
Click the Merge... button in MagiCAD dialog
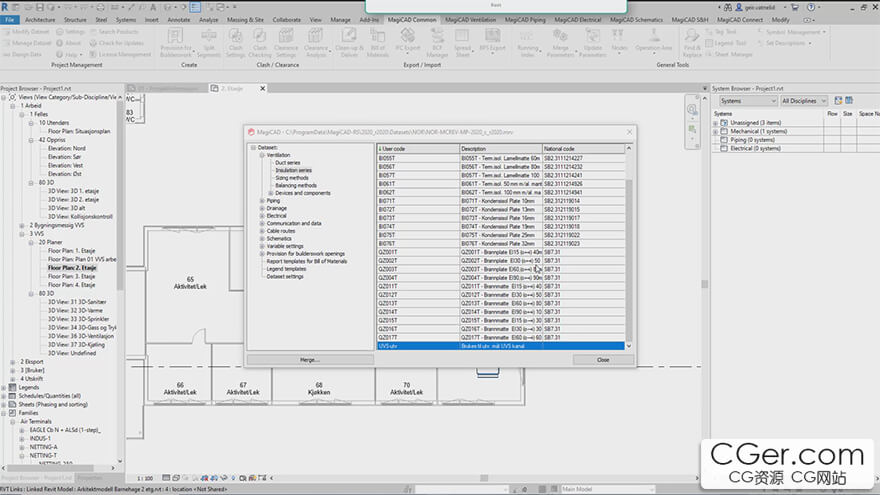point(310,360)
